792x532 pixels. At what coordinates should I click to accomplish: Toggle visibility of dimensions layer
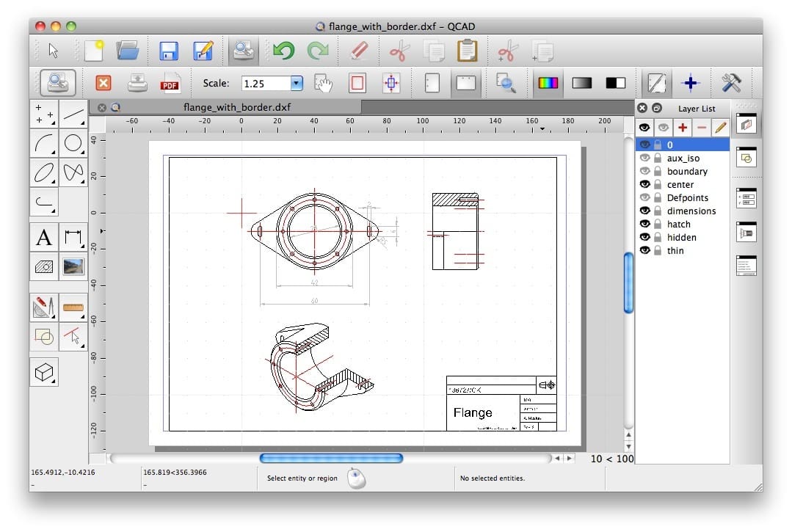[x=645, y=211]
